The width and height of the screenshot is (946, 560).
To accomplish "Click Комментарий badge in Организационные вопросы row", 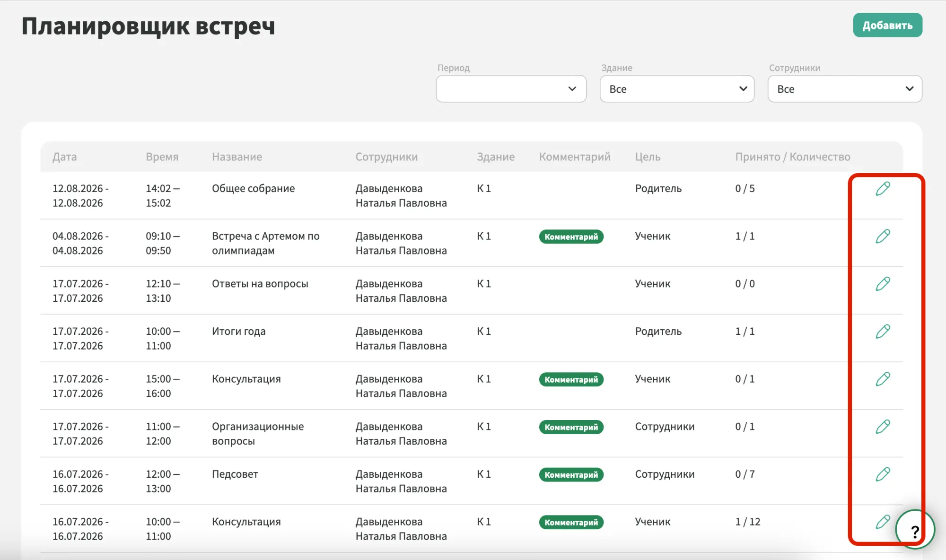I will pyautogui.click(x=571, y=427).
